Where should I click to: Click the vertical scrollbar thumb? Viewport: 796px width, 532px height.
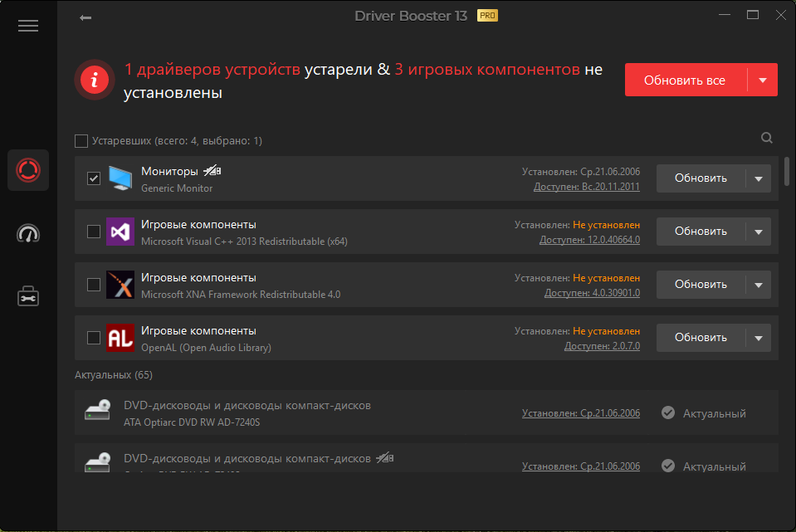[787, 173]
